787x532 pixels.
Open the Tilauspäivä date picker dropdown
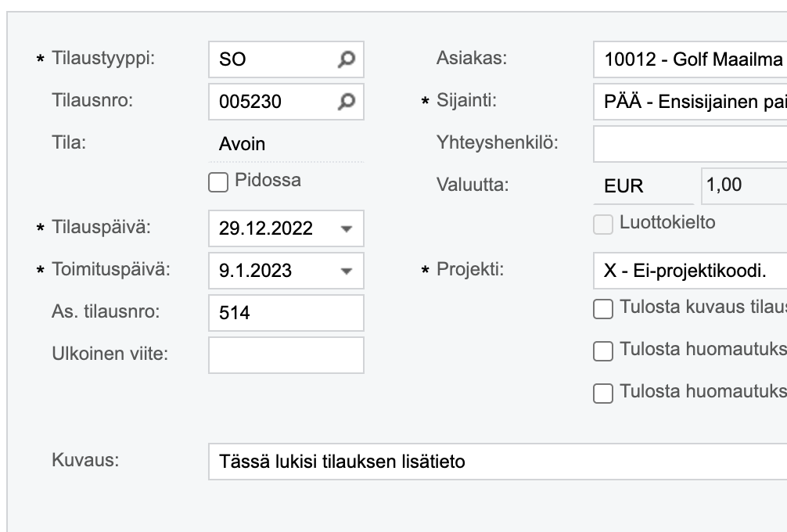point(347,228)
